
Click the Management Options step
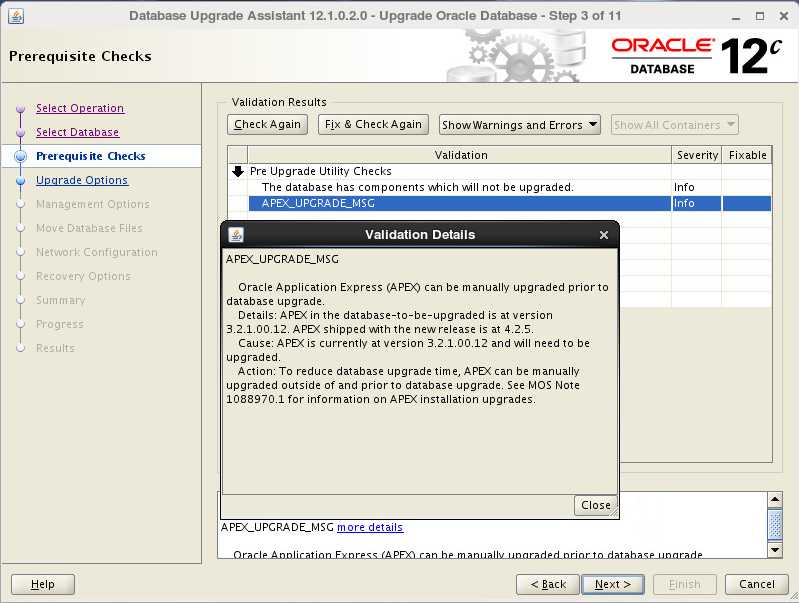pos(93,204)
